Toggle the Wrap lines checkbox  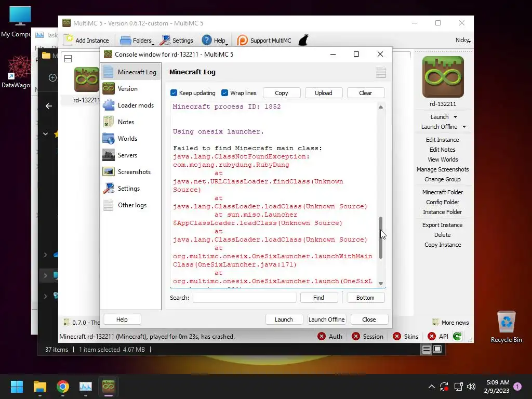coord(224,93)
